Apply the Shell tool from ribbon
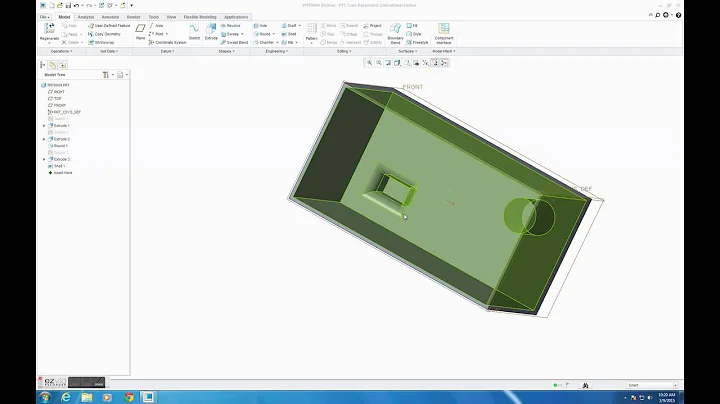Screen dimensions: 720x404 coord(289,34)
